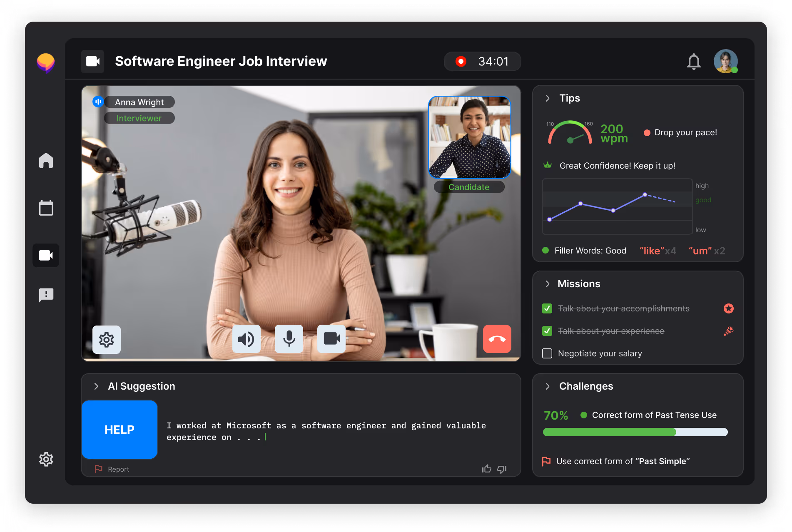This screenshot has height=532, width=792.
Task: Go to Home in sidebar
Action: pyautogui.click(x=46, y=161)
